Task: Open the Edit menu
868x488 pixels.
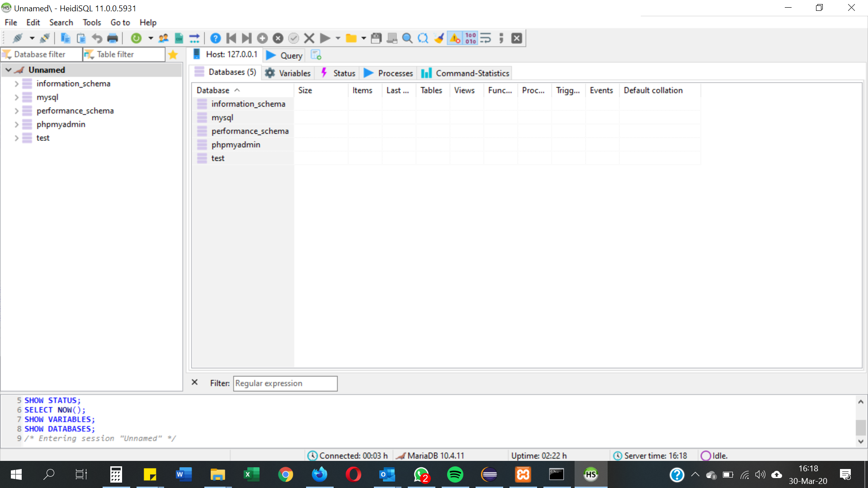Action: 33,23
